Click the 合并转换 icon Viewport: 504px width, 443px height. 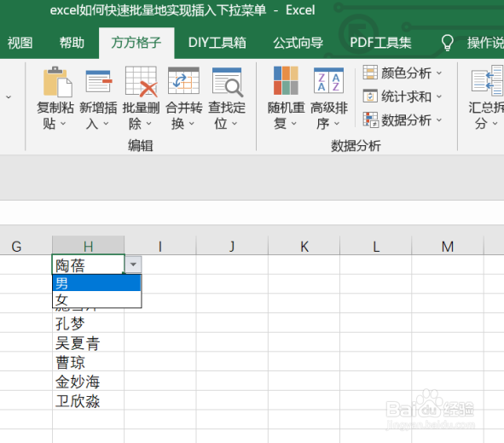pyautogui.click(x=183, y=81)
